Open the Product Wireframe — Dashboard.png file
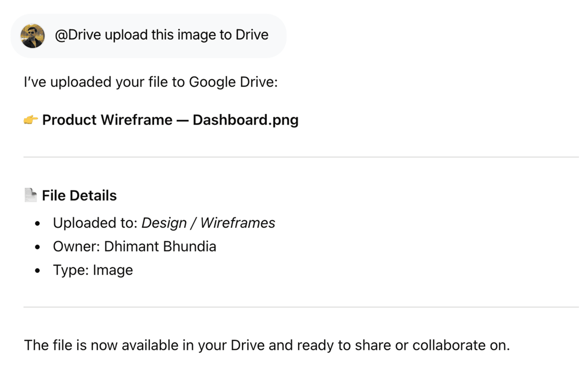The image size is (588, 372). tap(171, 120)
